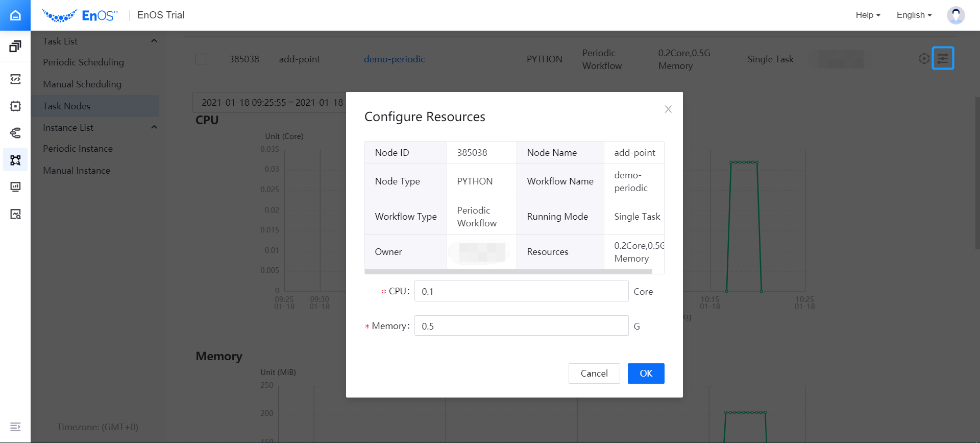Click the EnOS Trial title text

click(161, 15)
